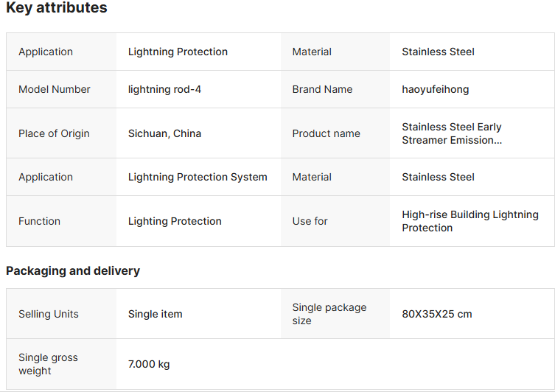Click the 80X35X25 cm size value
555x392 pixels.
436,314
